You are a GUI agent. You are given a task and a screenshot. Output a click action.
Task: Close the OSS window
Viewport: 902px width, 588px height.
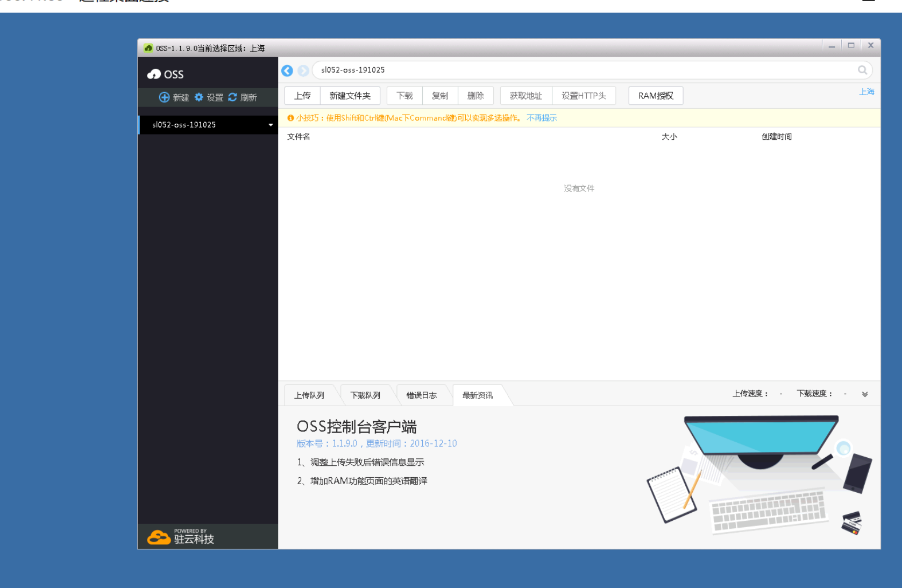point(870,46)
